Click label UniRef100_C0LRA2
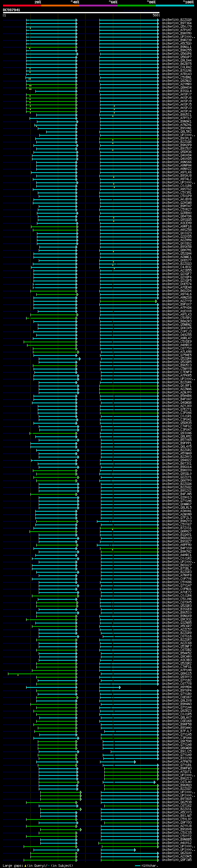Screen dimensions: 197x868 pos(177,67)
